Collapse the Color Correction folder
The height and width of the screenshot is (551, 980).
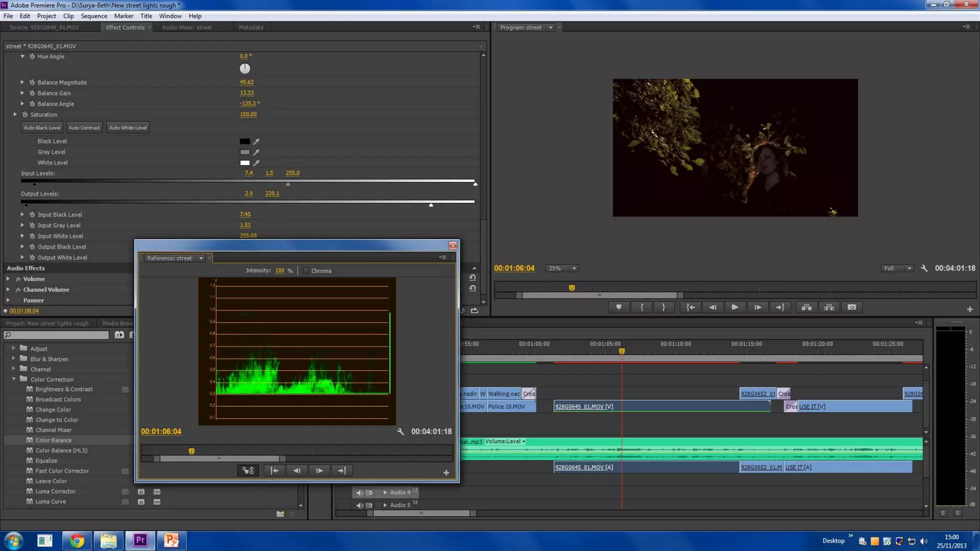point(14,379)
